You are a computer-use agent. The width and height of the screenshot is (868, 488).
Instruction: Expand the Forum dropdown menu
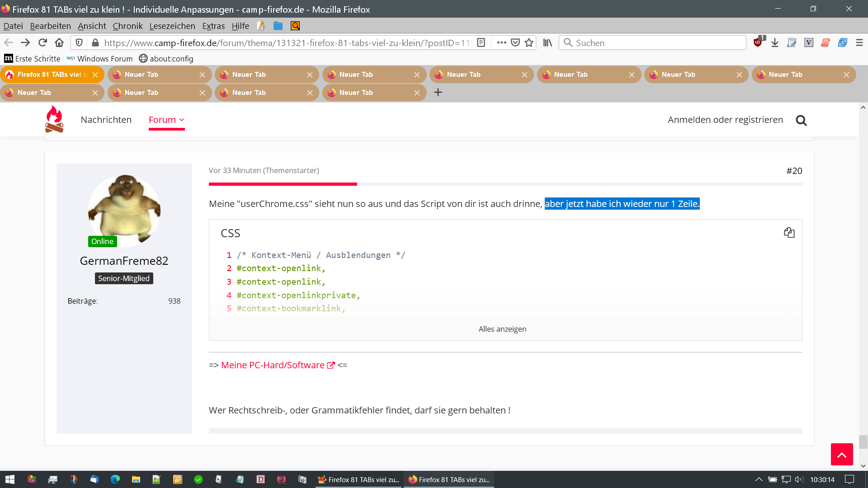(x=166, y=120)
